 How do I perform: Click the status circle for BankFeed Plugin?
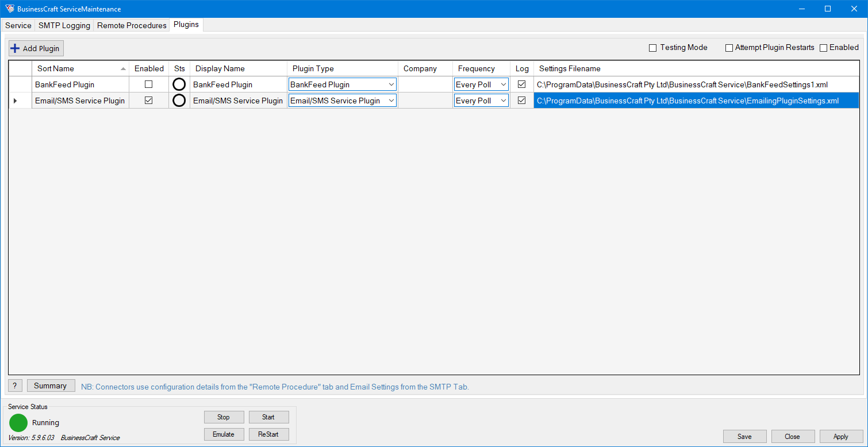coord(179,84)
